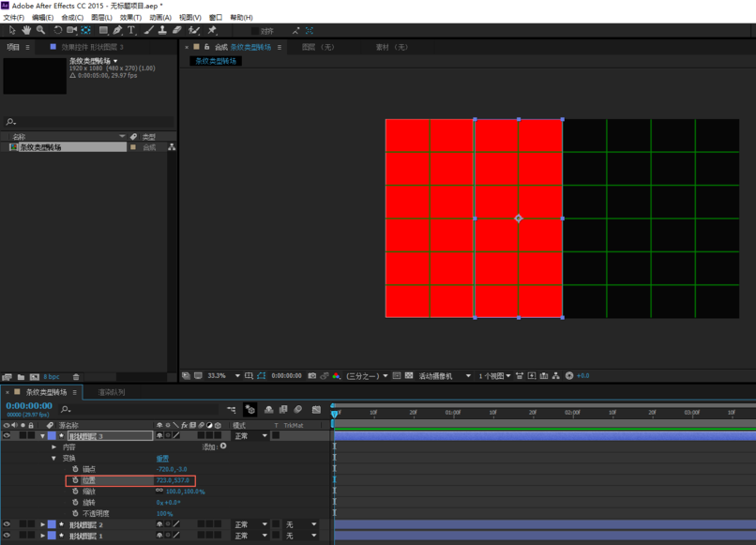
Task: Open the (三分之一) resolution dropdown
Action: [367, 376]
